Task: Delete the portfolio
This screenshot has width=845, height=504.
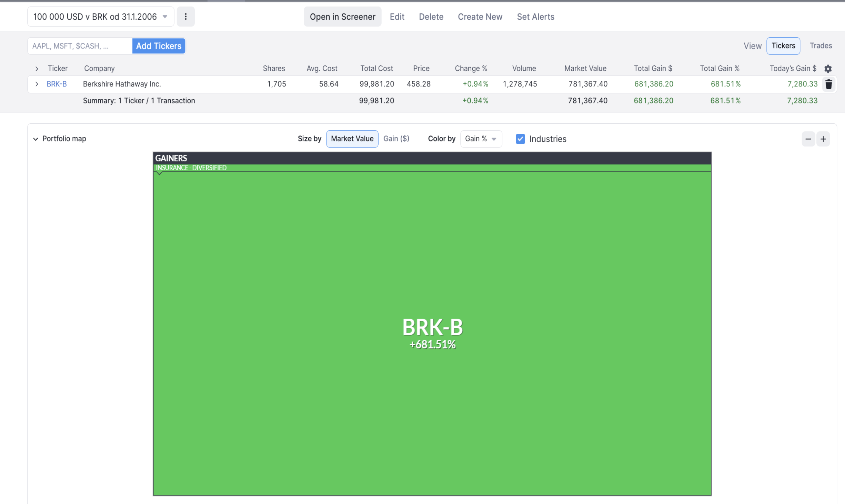Action: coord(431,16)
